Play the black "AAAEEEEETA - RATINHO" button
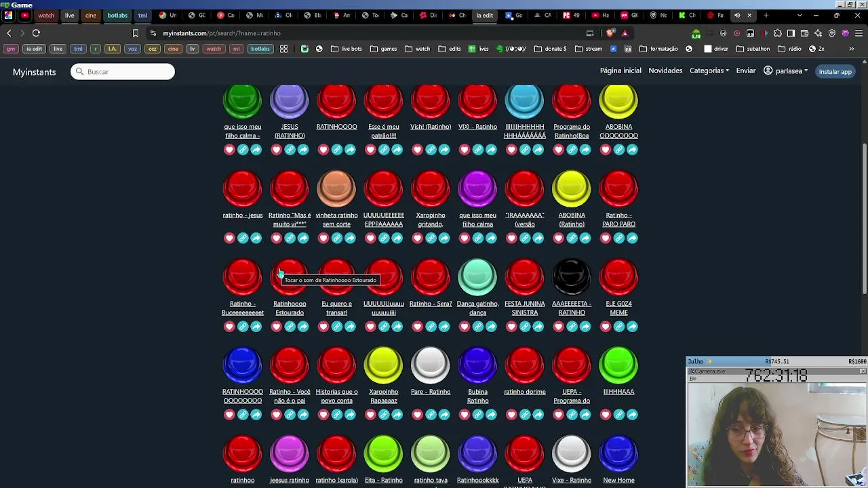 (572, 277)
